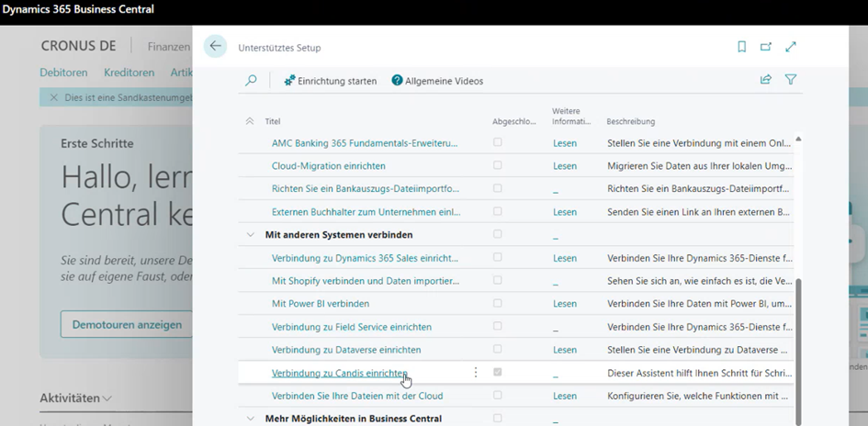This screenshot has width=868, height=426.
Task: Click the bookmark icon in dialog header
Action: [x=742, y=47]
